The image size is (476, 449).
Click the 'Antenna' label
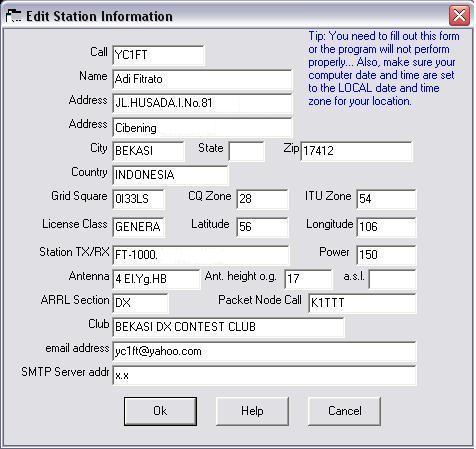[89, 276]
